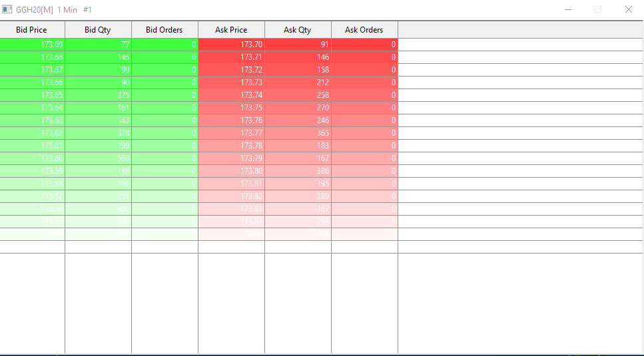Image resolution: width=644 pixels, height=356 pixels.
Task: Select ask price 173.73
Action: point(231,83)
